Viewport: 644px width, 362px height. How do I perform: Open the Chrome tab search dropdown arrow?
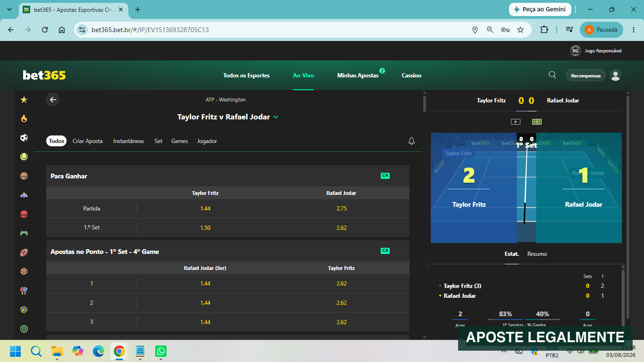[9, 9]
